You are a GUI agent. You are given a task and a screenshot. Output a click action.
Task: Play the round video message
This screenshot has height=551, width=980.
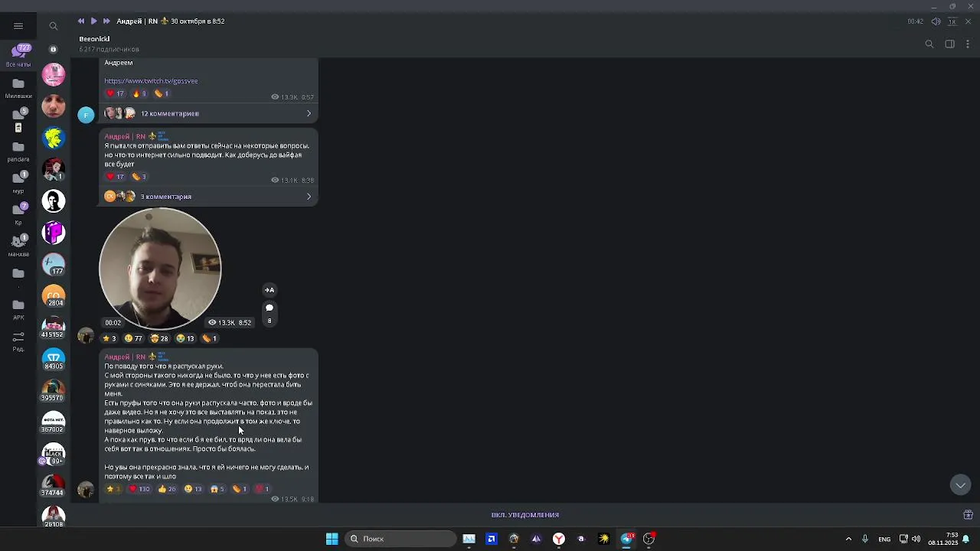[x=160, y=269]
